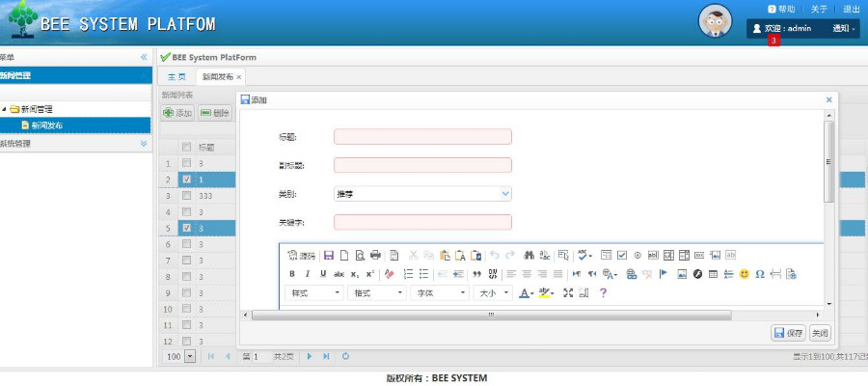Click the Block Quote icon
Screen dimensions: 868x386
476,274
